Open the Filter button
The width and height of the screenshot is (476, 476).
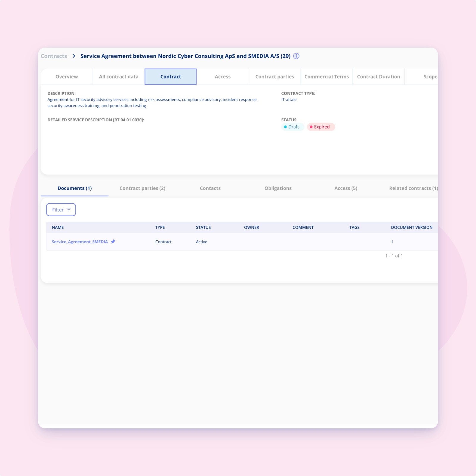pos(61,210)
